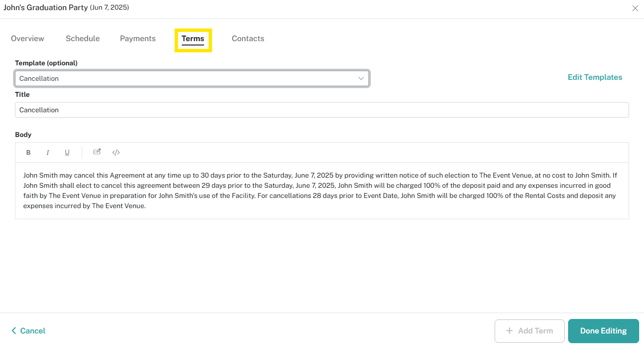This screenshot has width=644, height=348.
Task: Apply italic formatting in Body toolbar
Action: [48, 152]
